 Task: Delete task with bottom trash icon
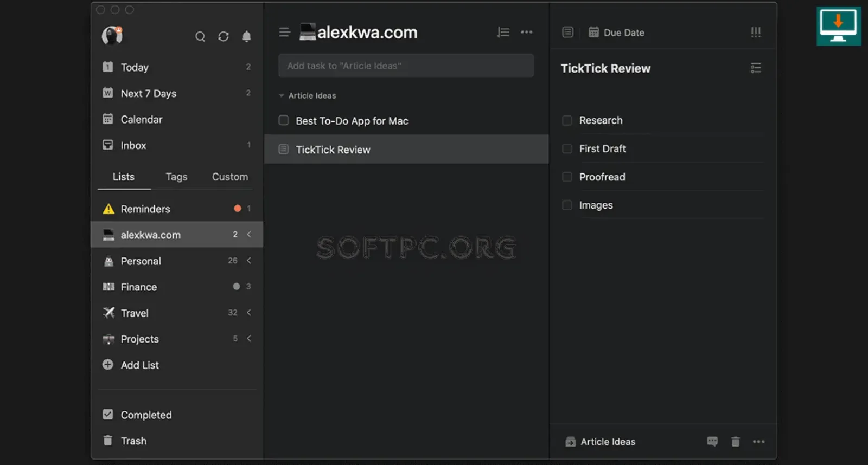[736, 442]
